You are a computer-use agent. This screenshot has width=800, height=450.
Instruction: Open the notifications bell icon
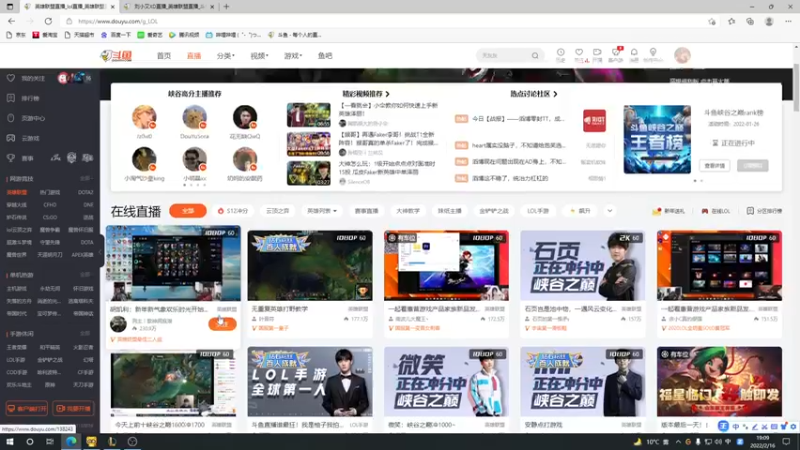634,53
